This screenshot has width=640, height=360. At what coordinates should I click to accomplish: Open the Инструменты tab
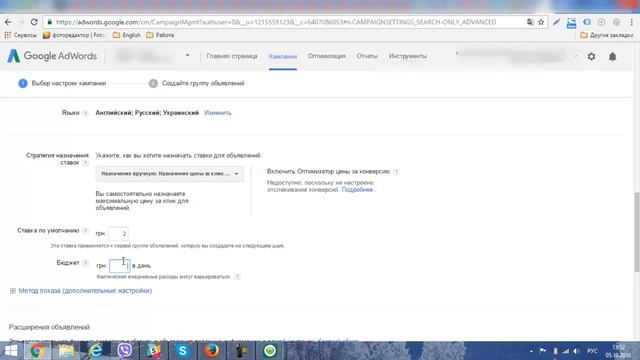408,56
